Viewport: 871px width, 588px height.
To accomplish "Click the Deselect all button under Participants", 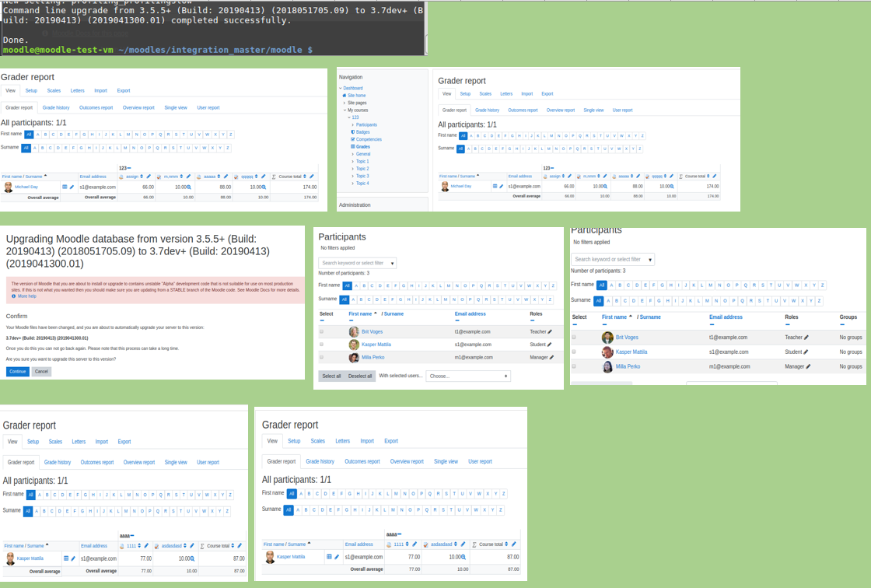I will (x=360, y=376).
